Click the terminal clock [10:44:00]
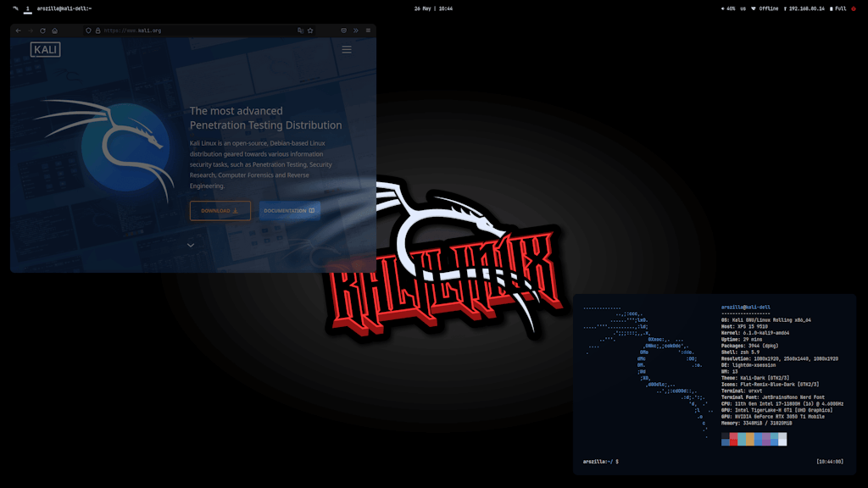 click(830, 462)
